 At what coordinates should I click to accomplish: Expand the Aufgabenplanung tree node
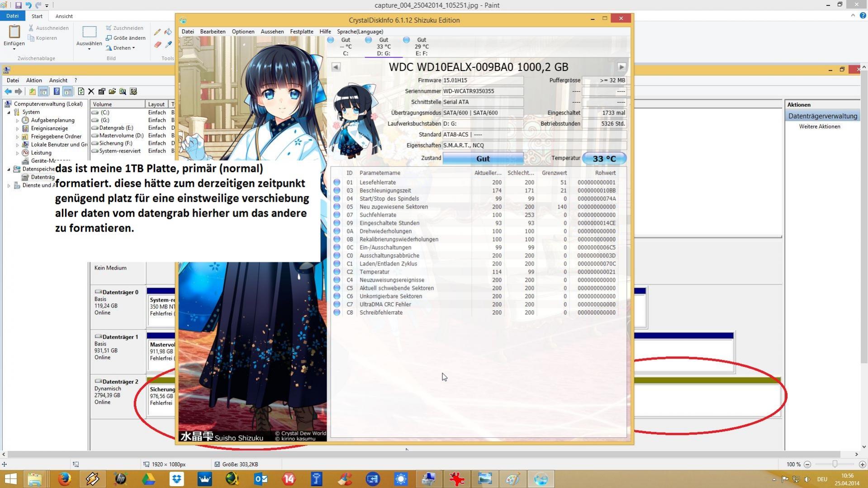18,121
